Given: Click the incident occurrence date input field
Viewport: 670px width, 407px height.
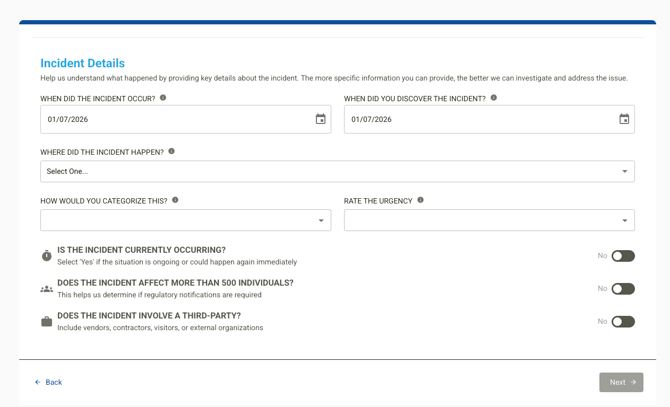Looking at the screenshot, I should pos(170,119).
